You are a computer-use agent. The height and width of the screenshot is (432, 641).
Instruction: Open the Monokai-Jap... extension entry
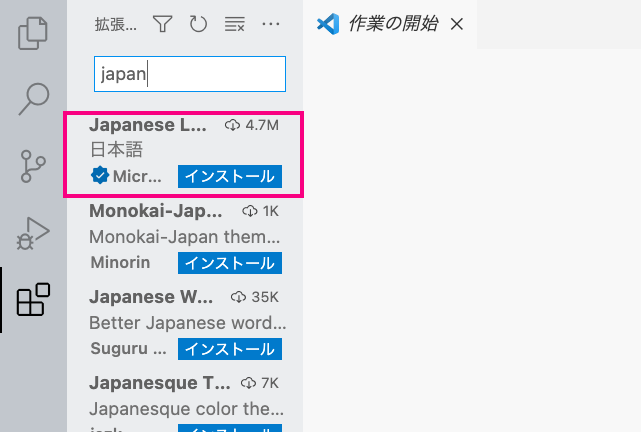point(185,240)
